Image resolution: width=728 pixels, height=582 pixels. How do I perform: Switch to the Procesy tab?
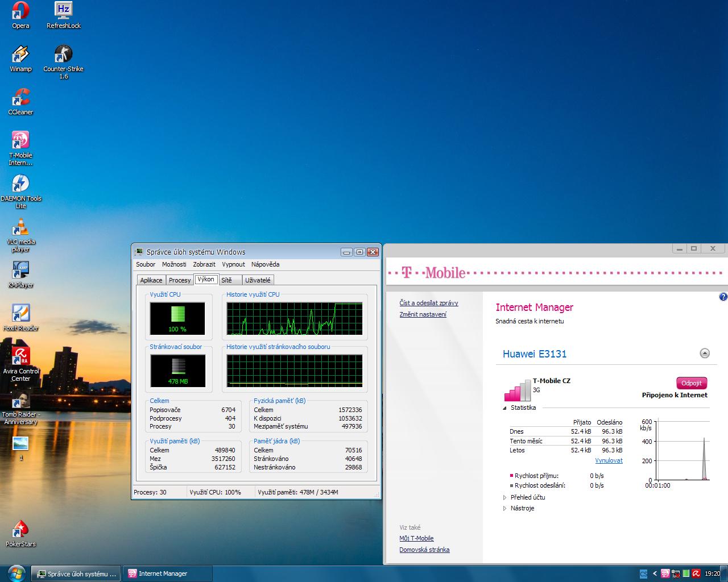tap(180, 280)
